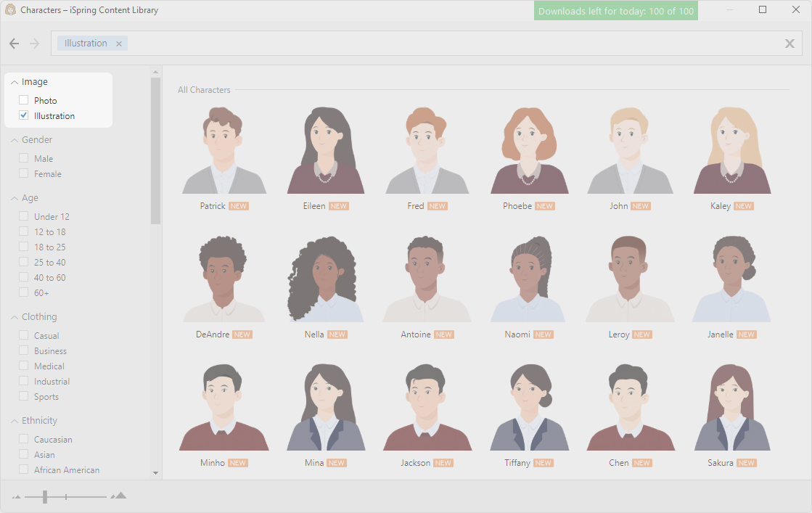Pick the Nella character
Screen dimensions: 812x513
coord(326,287)
